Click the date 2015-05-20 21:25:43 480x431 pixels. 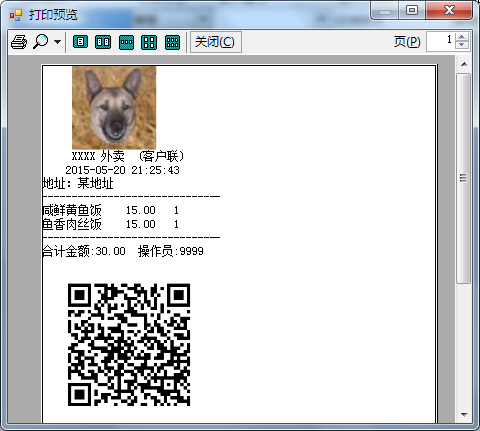(122, 170)
